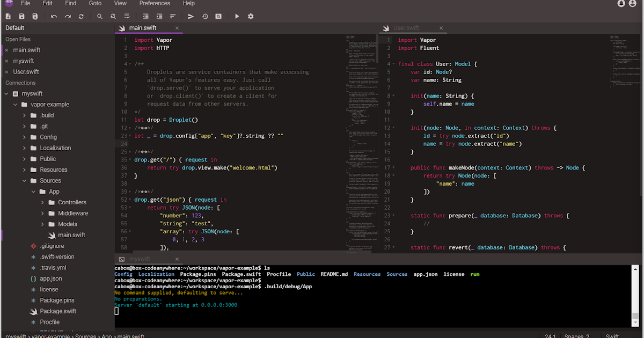
Task: Open the notifications bell icon
Action: [621, 3]
